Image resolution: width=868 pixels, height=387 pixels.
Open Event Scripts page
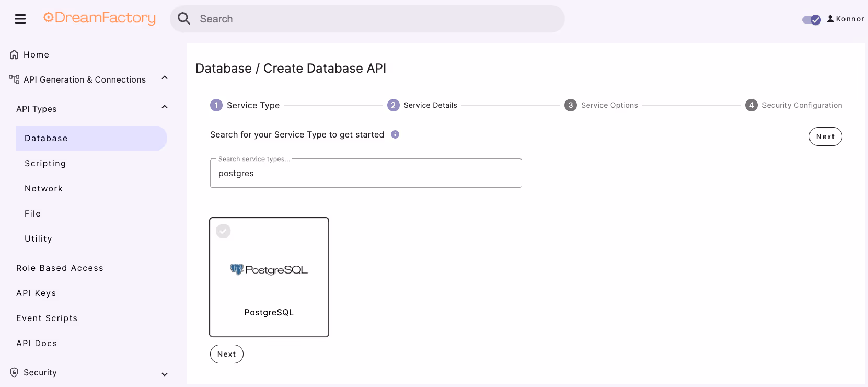(47, 318)
